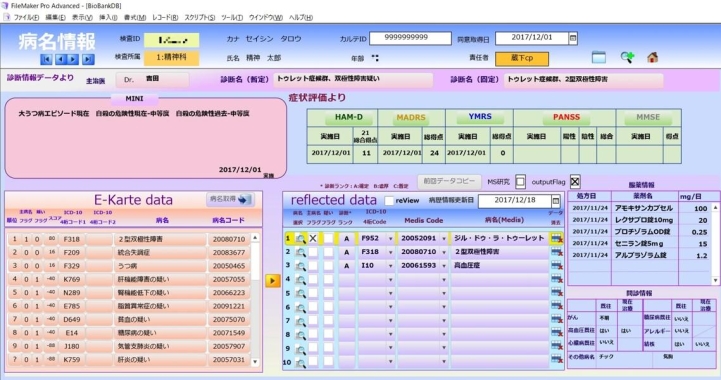
Task: Check main diagnosis flag in row 3
Action: tap(313, 266)
